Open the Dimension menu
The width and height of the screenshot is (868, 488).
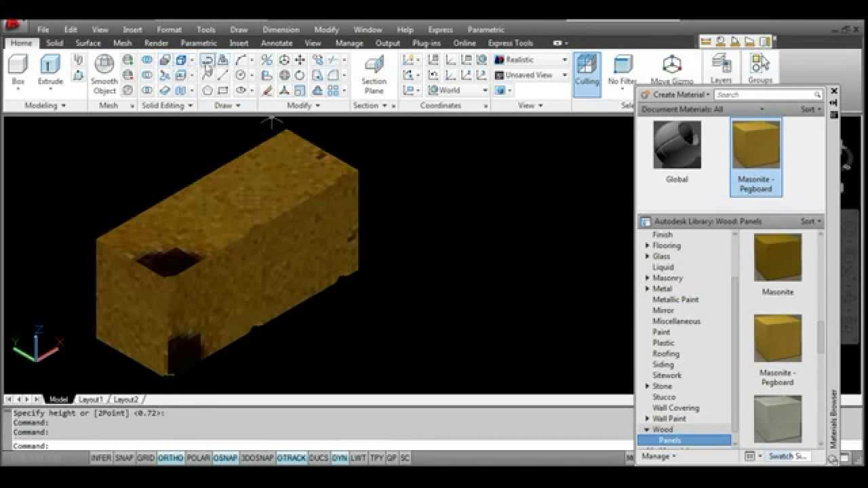pyautogui.click(x=281, y=30)
